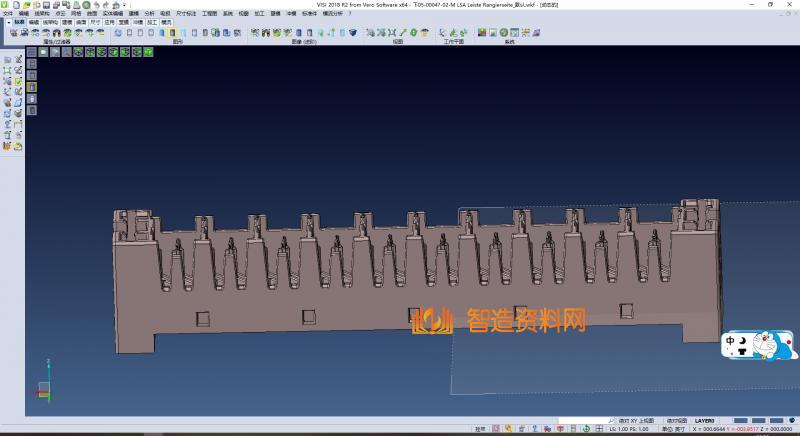Open the LAYER0 layer selector in status bar
The width and height of the screenshot is (800, 436).
[704, 421]
